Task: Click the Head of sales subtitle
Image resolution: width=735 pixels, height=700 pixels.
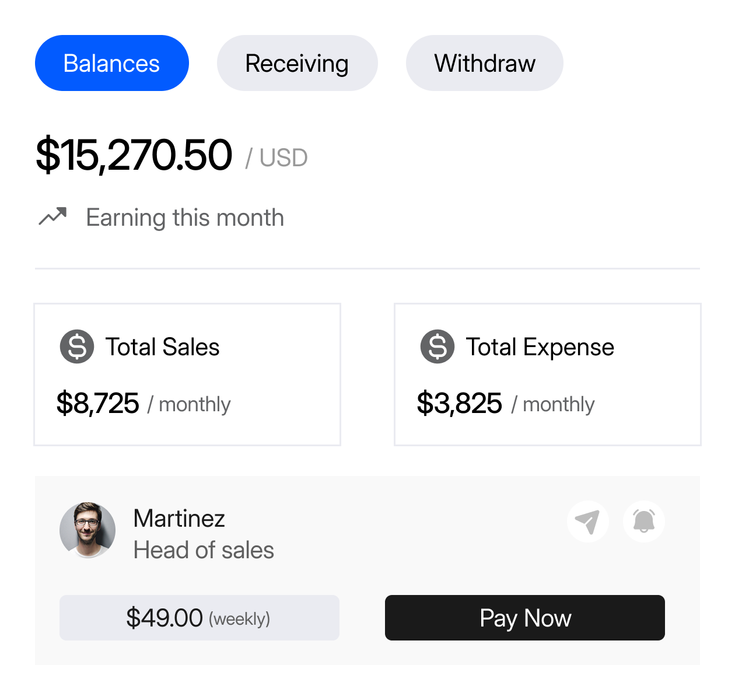Action: tap(204, 550)
